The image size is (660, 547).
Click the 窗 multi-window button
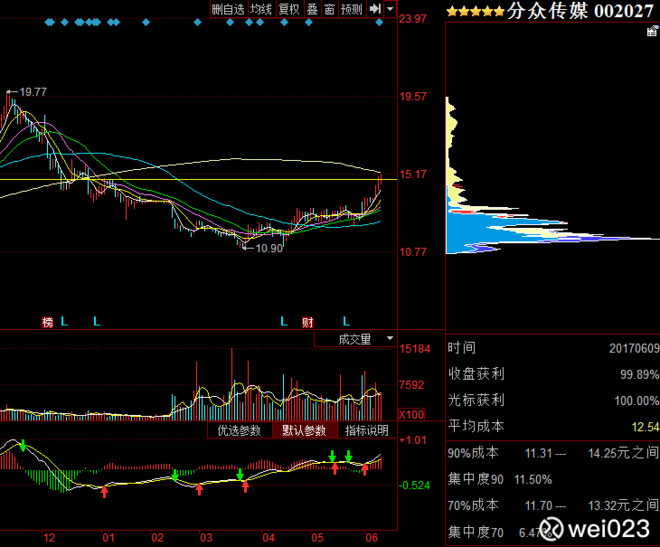(x=330, y=9)
